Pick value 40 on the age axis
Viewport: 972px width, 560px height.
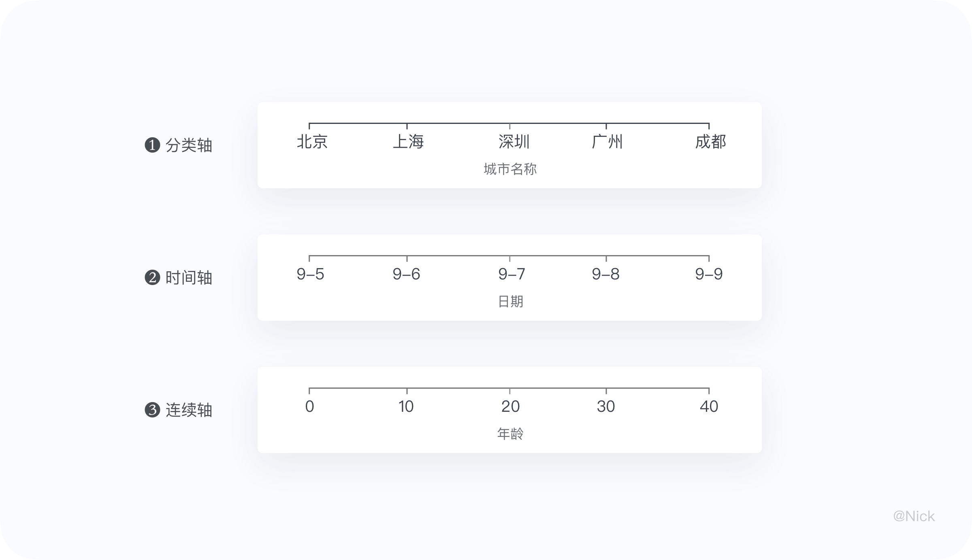(709, 406)
